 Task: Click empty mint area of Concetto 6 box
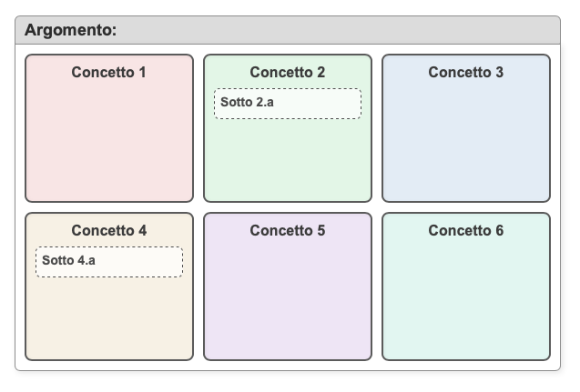pyautogui.click(x=465, y=299)
